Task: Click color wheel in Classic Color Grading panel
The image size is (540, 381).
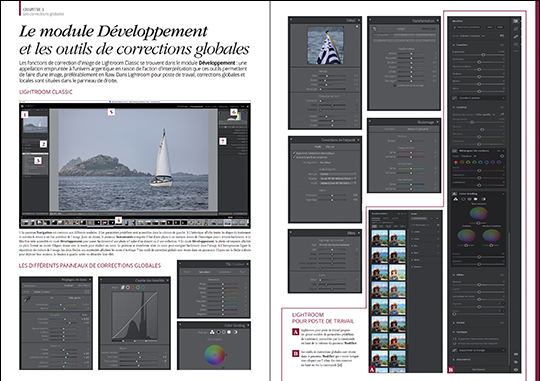Action: tap(215, 355)
